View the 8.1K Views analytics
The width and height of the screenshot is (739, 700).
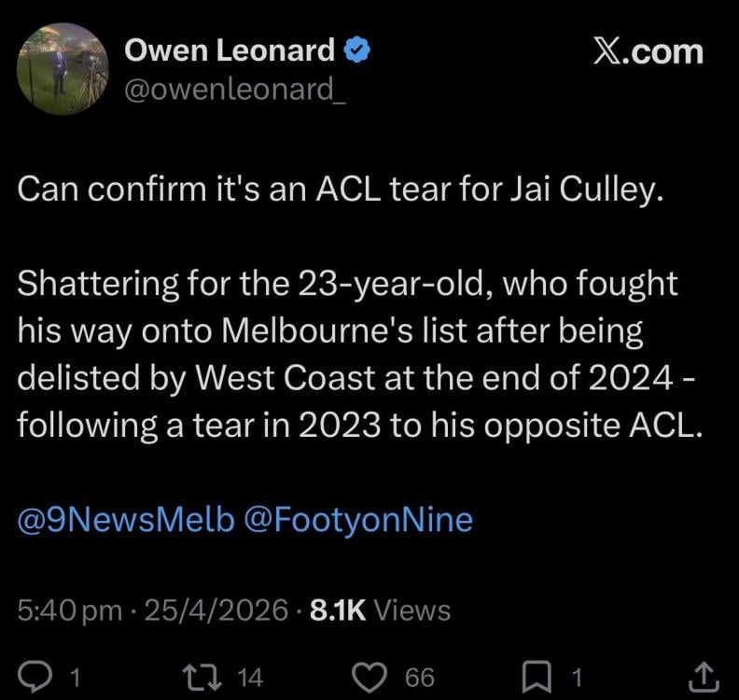(379, 610)
